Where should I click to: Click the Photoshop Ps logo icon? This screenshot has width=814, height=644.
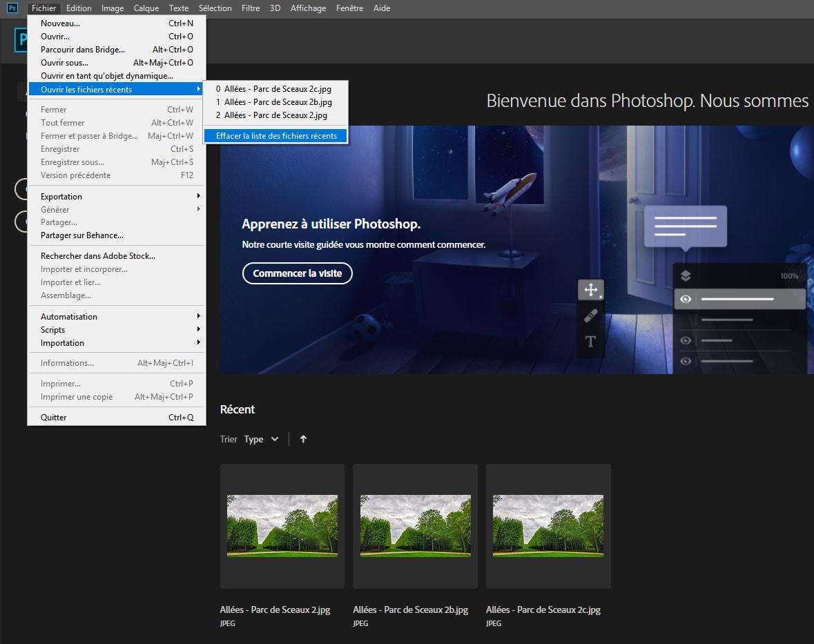(12, 8)
